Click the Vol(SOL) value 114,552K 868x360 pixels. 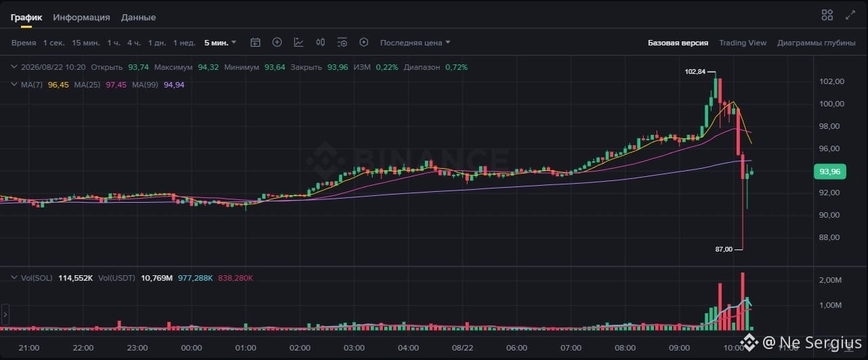(75, 278)
